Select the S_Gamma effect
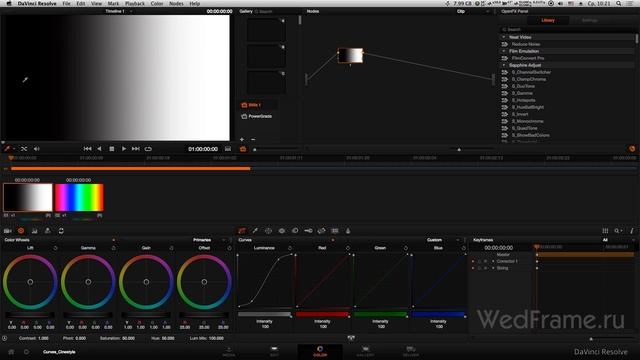 pyautogui.click(x=522, y=93)
